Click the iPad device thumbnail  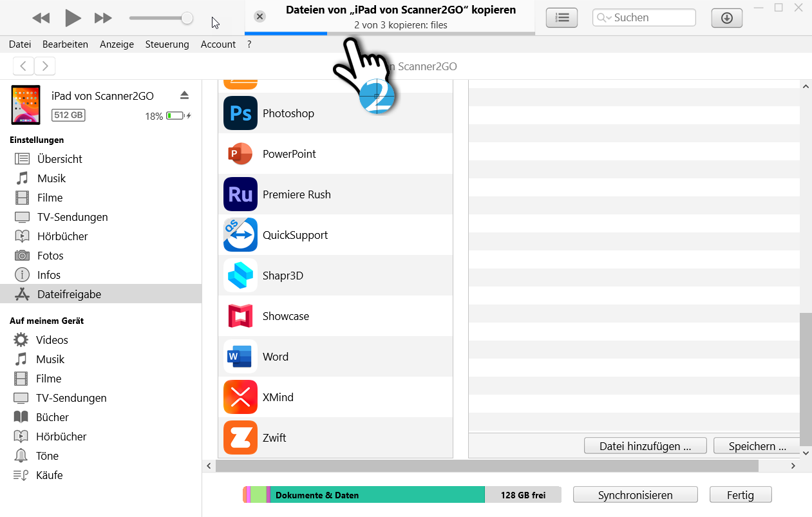(x=26, y=105)
